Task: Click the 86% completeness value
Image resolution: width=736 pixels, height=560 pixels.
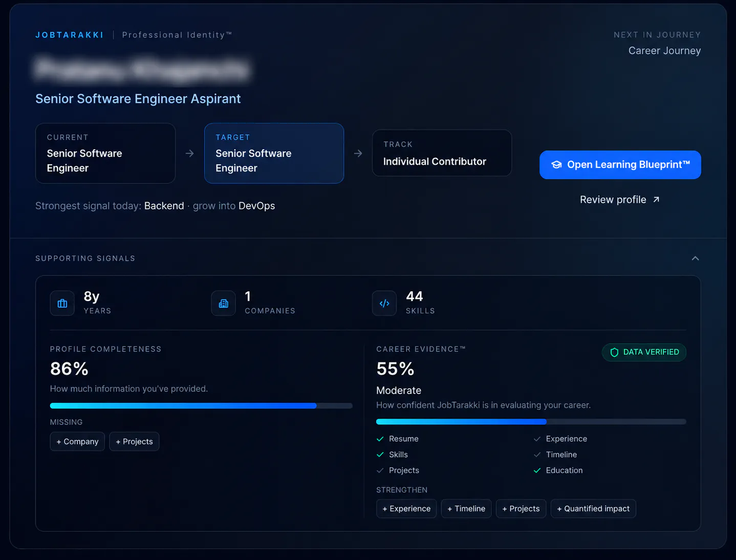Action: pos(69,369)
